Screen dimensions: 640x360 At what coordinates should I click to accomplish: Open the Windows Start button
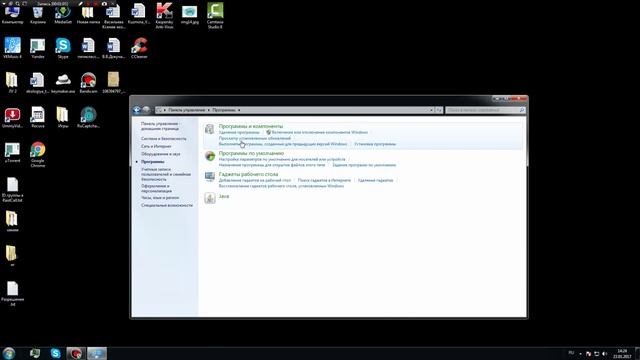coord(9,353)
